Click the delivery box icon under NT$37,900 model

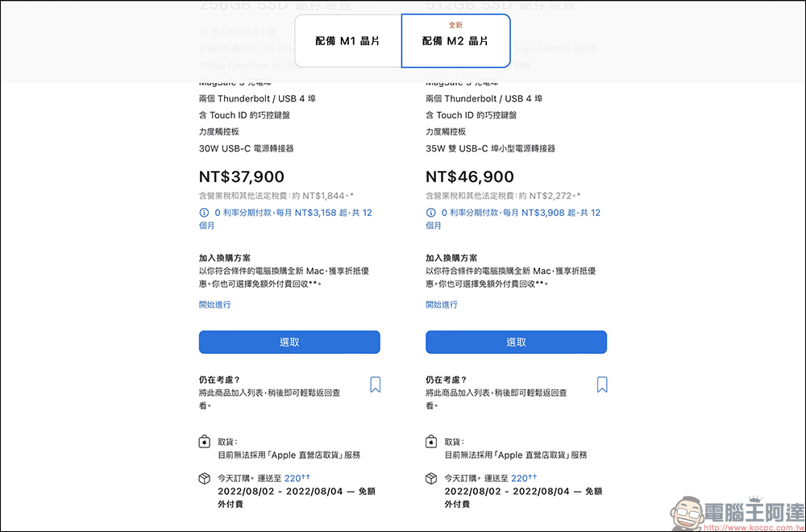click(x=204, y=479)
